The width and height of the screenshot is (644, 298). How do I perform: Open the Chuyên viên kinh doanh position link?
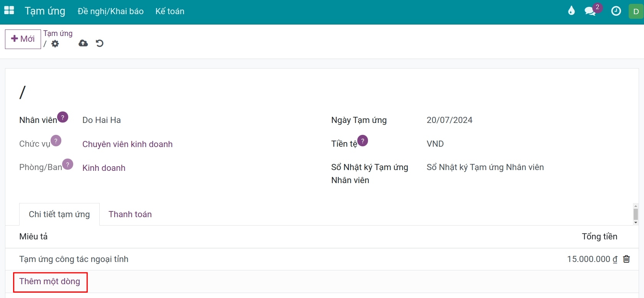coord(128,144)
